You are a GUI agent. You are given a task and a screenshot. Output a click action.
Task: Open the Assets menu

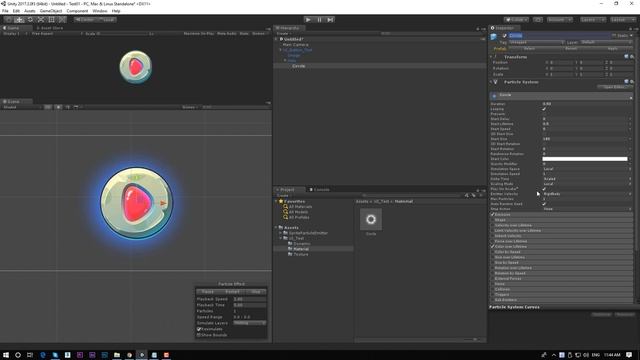coord(30,11)
